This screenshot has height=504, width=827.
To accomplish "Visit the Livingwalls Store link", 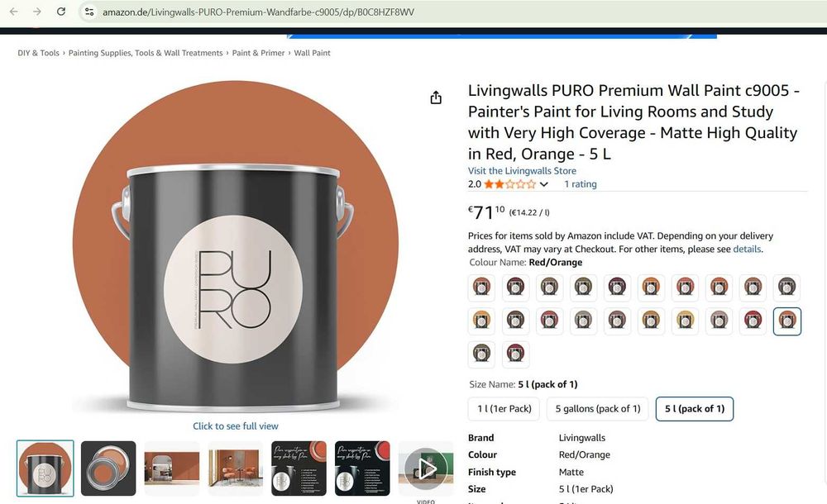I will tap(522, 171).
